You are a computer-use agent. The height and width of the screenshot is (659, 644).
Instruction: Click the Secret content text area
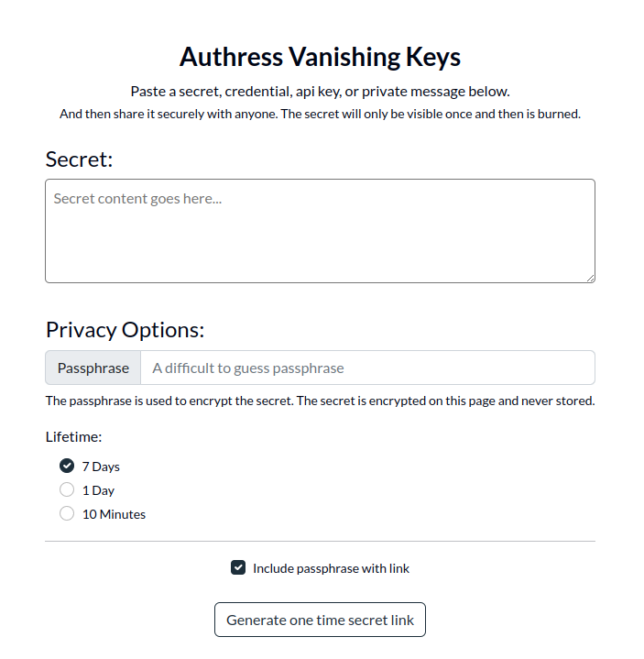(320, 231)
